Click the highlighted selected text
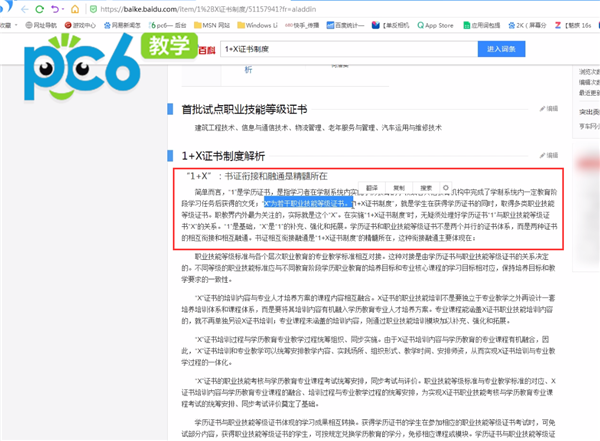 pos(308,203)
